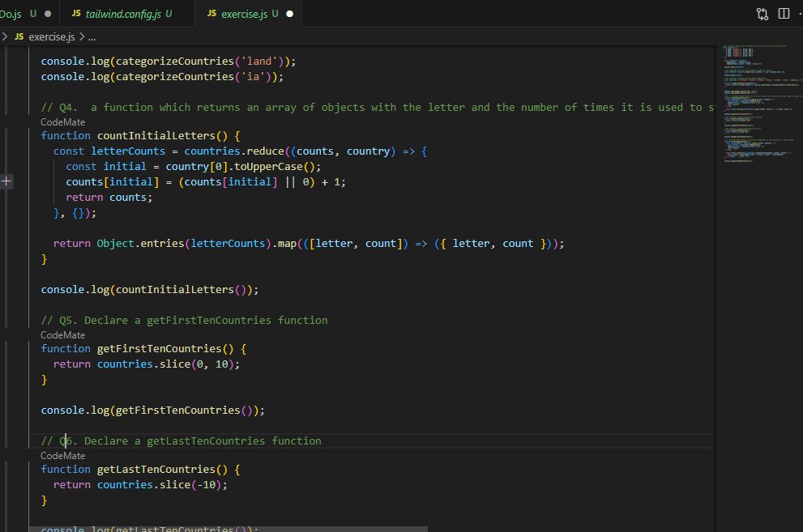Click JS file icon on tailwind.config.js tab

point(76,13)
